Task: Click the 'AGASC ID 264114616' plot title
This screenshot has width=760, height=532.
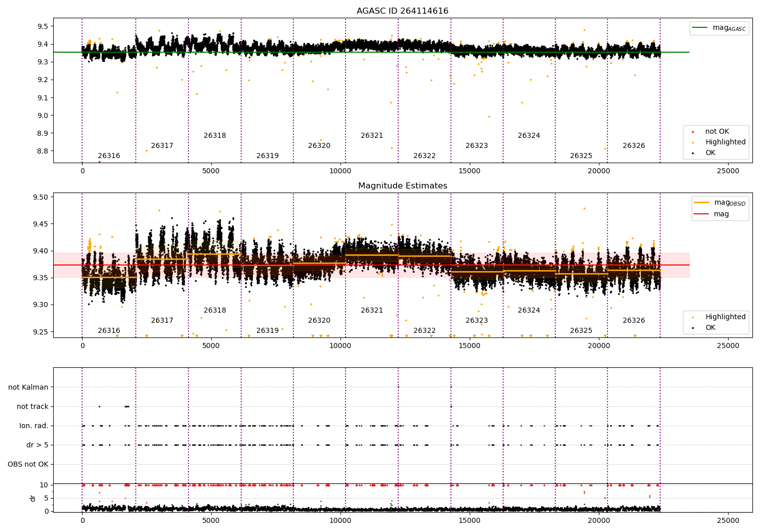Action: click(x=402, y=11)
